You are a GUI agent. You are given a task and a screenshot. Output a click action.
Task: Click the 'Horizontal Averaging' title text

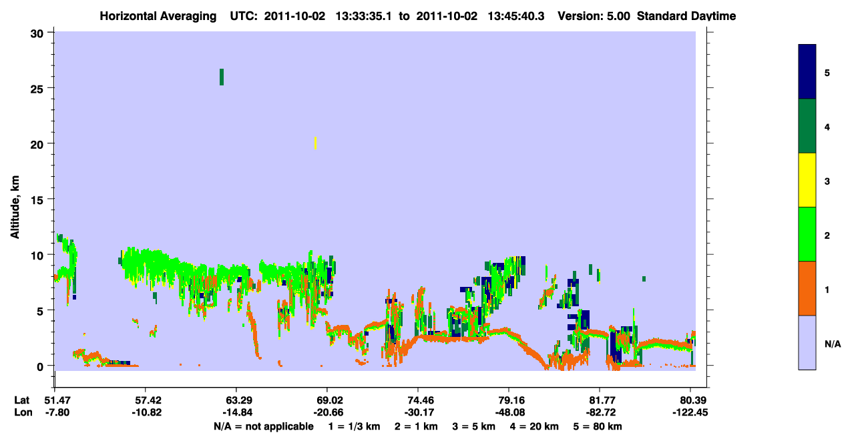[x=159, y=16]
